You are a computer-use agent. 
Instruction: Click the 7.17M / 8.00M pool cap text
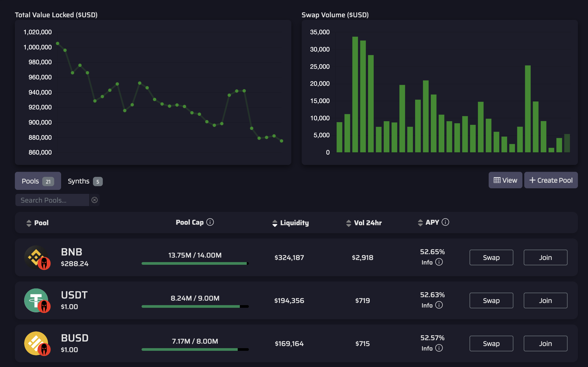(195, 341)
